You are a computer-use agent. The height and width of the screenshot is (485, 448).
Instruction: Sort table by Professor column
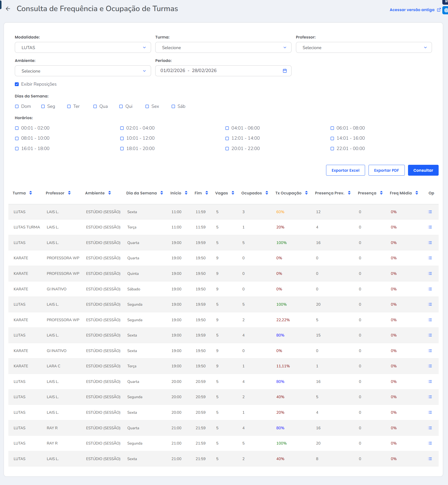(69, 193)
